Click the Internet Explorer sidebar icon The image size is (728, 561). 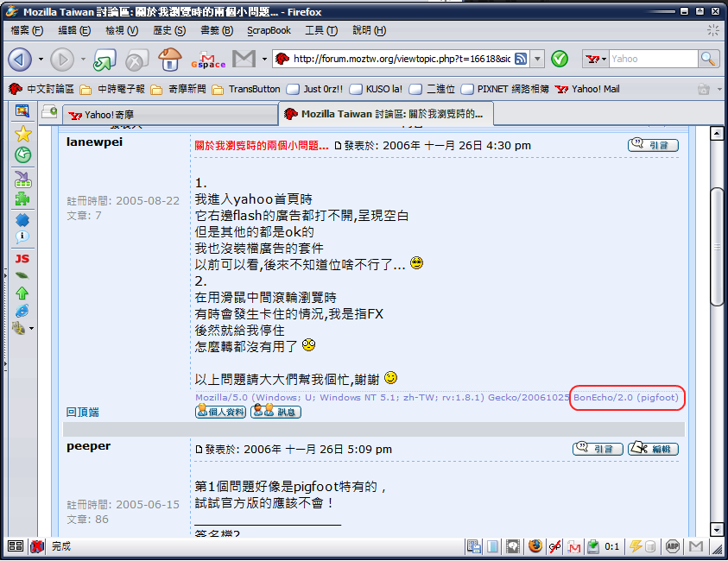coord(22,311)
